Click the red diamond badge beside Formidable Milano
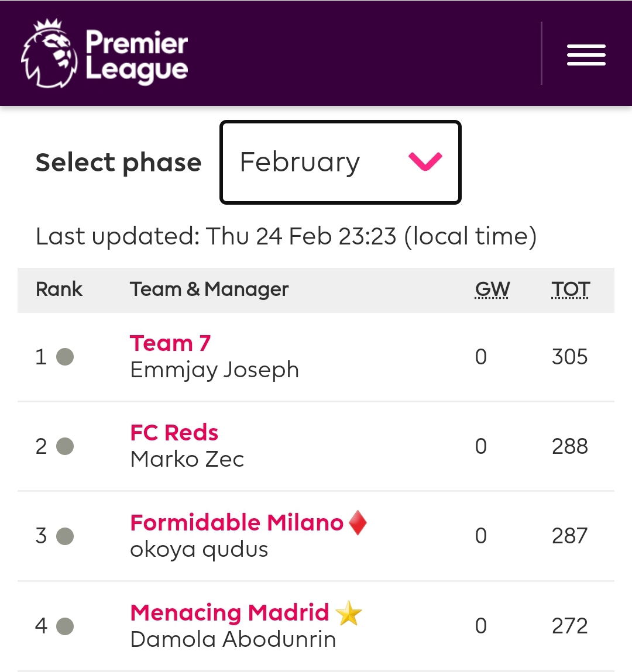Viewport: 632px width, 672px height. tap(358, 522)
